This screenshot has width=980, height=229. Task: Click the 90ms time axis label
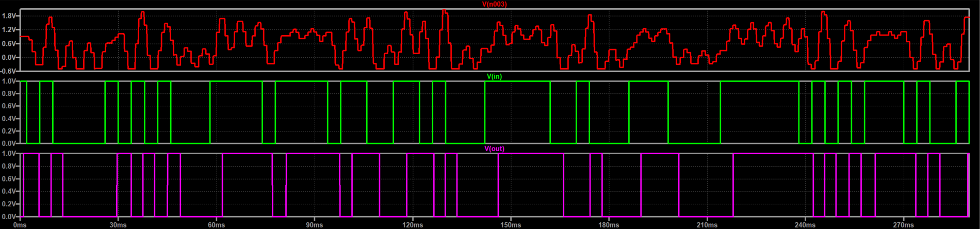pos(314,225)
